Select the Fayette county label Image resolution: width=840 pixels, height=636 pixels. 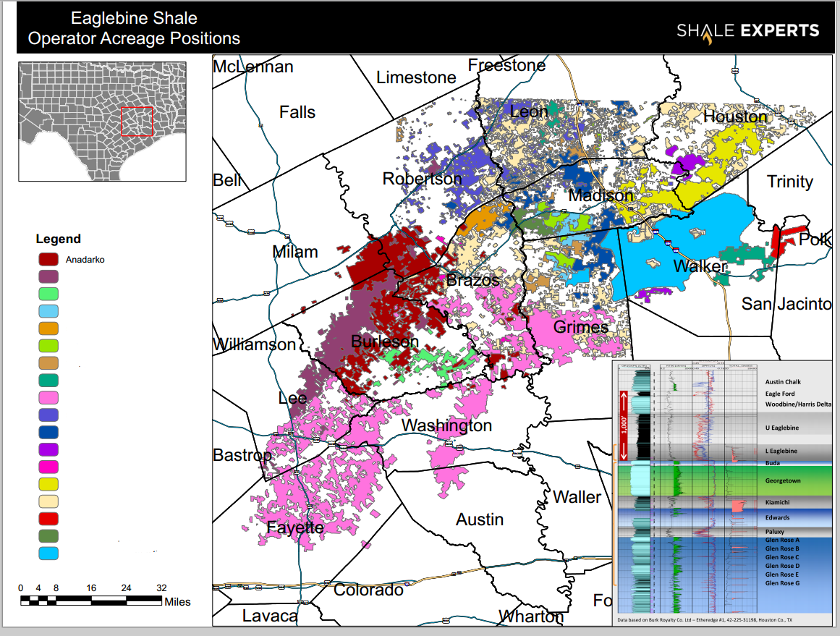[x=295, y=527]
